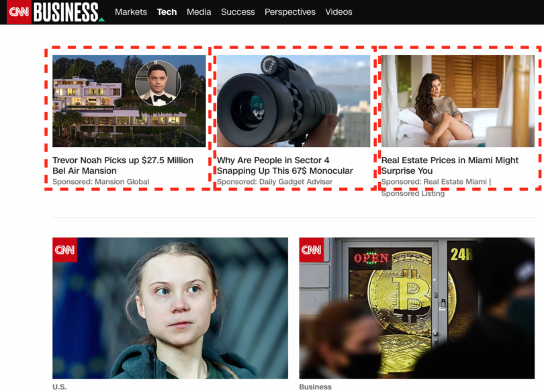Click the U.S. category label
Screen dimensions: 544x392
coord(59,387)
